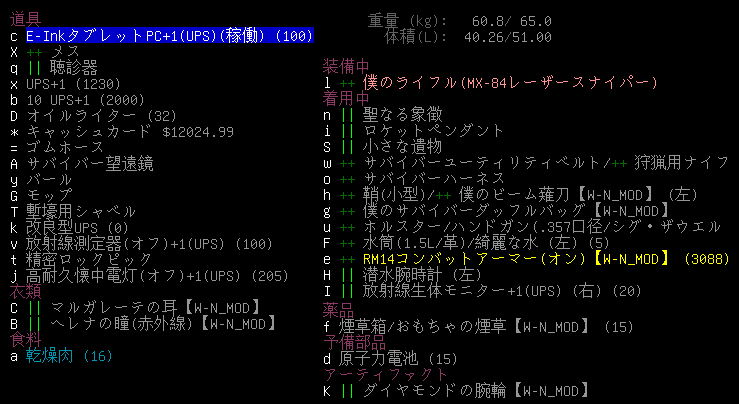Click the || marker next to 聖なる象徴

(348, 115)
